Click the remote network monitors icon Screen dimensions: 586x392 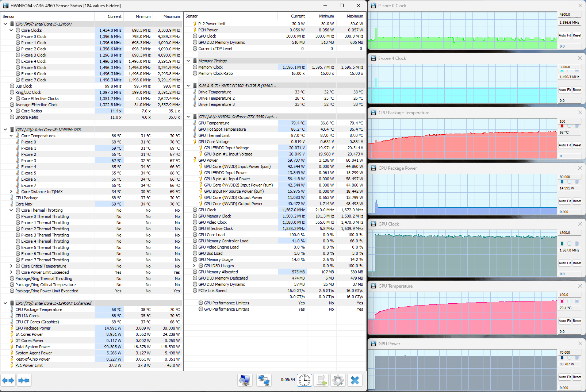[264, 380]
